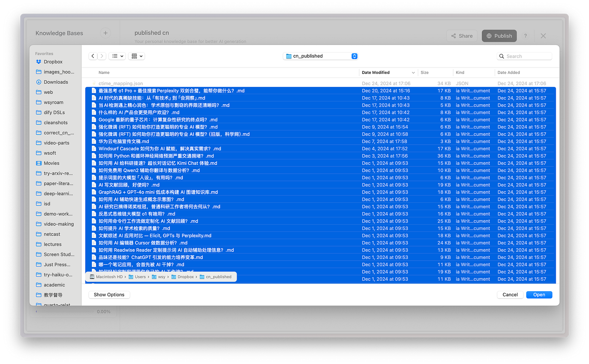Select the paper-litera... folder in sidebar
This screenshot has width=589, height=364.
[x=55, y=183]
